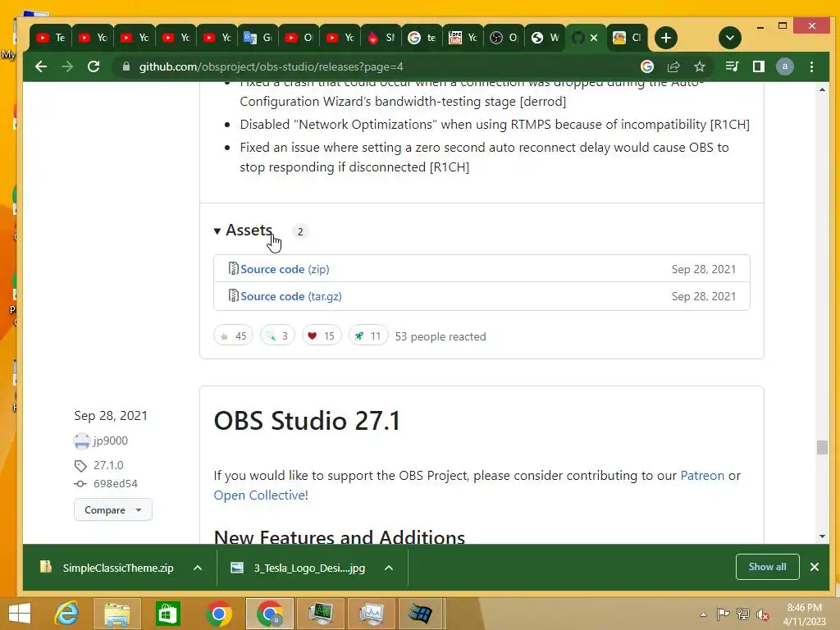Screen dimensions: 840x630
Task: Open Google icon in the address bar
Action: [x=647, y=66]
